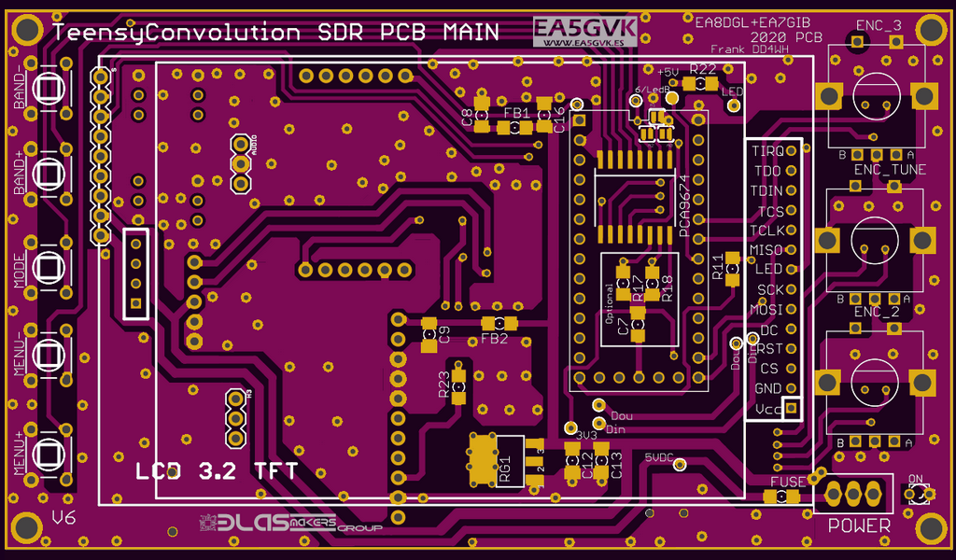Click the MOSI pin label
The width and height of the screenshot is (956, 560).
pos(766,310)
